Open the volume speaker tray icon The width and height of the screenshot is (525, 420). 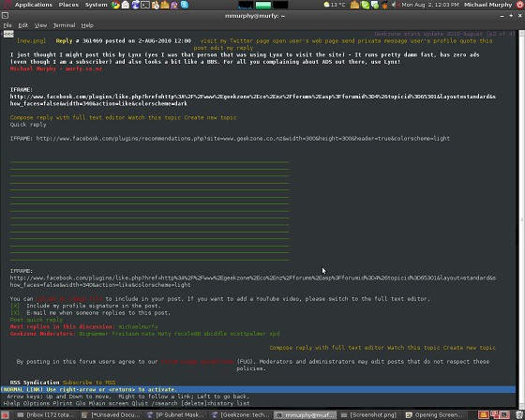[x=395, y=5]
